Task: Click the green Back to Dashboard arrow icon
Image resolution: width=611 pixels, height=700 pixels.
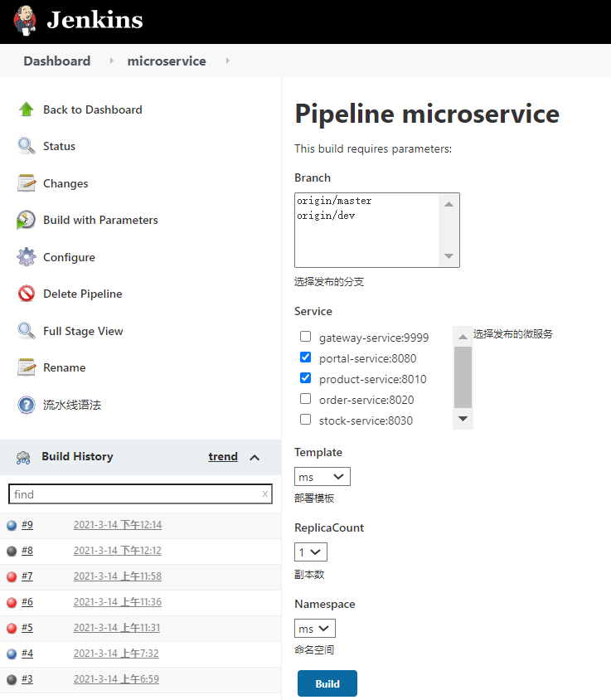Action: 27,109
